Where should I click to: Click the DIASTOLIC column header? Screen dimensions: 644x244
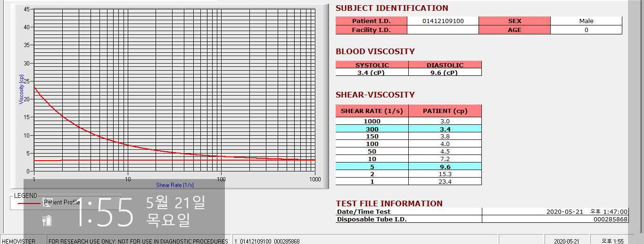[x=445, y=65]
